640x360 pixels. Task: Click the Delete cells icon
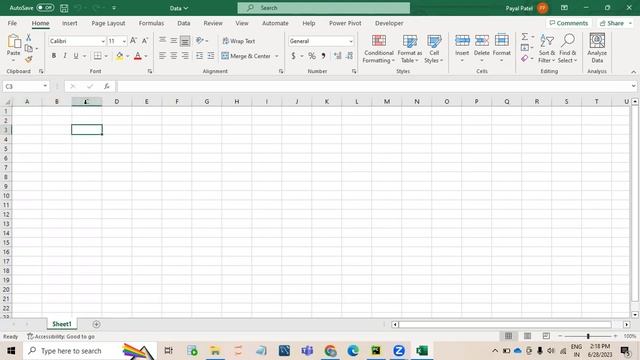(x=482, y=40)
